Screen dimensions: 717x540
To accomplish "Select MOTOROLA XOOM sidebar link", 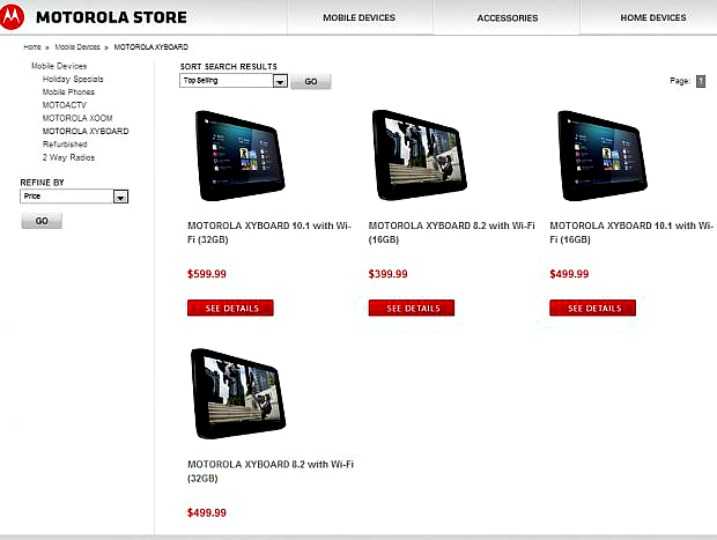I will click(77, 118).
